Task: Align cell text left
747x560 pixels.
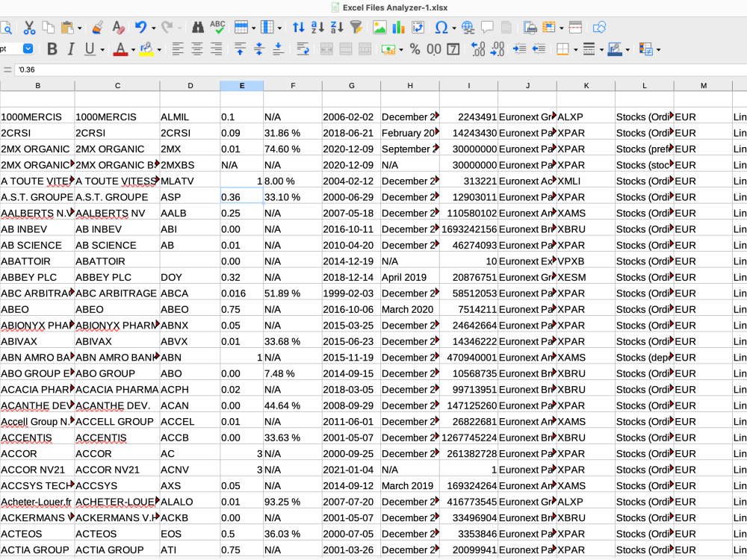Action: pyautogui.click(x=178, y=49)
